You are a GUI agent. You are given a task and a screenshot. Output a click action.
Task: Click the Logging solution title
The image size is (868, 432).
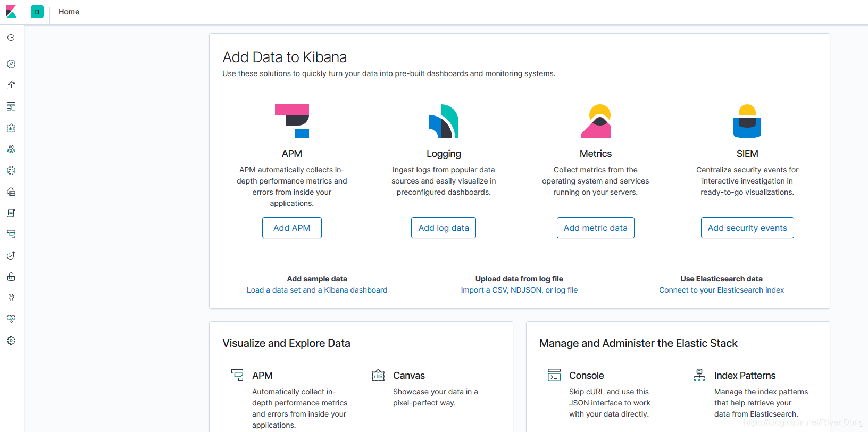[x=444, y=154]
